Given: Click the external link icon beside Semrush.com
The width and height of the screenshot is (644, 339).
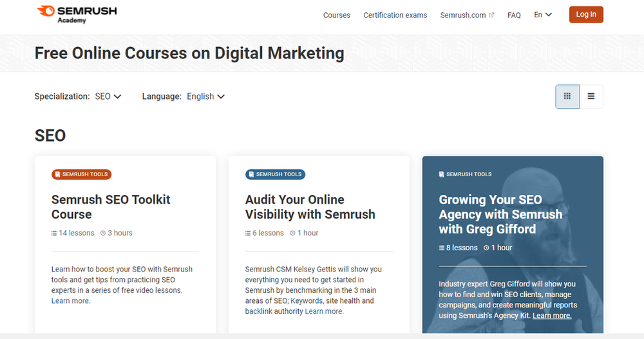Looking at the screenshot, I should (491, 15).
